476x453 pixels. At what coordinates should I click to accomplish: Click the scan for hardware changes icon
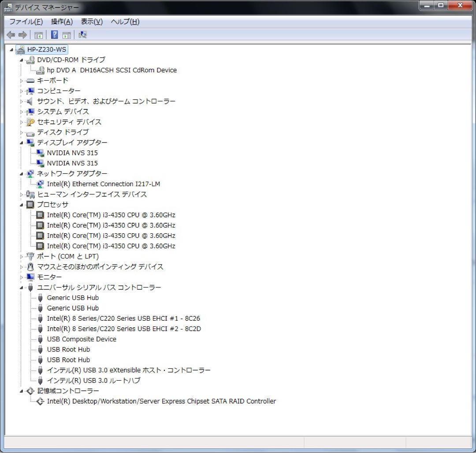coord(82,35)
